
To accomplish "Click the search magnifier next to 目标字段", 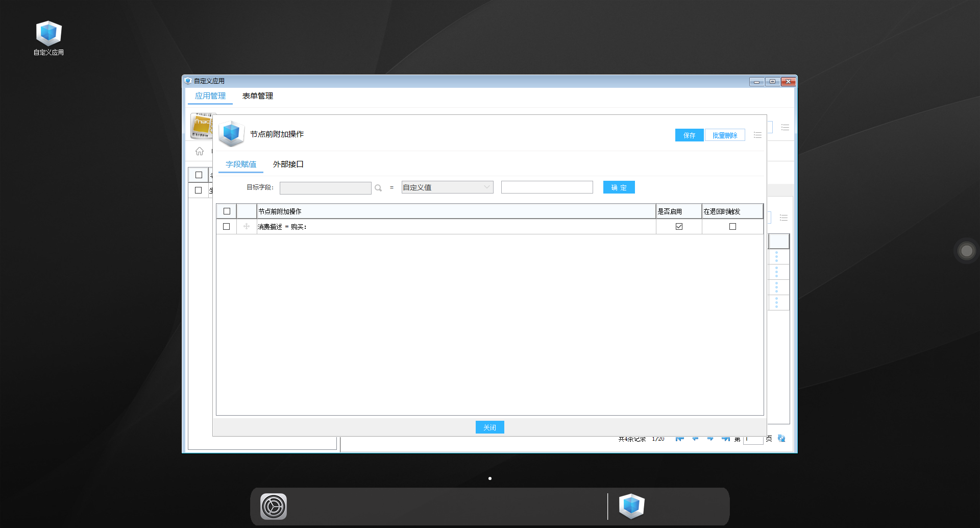I will pos(378,188).
